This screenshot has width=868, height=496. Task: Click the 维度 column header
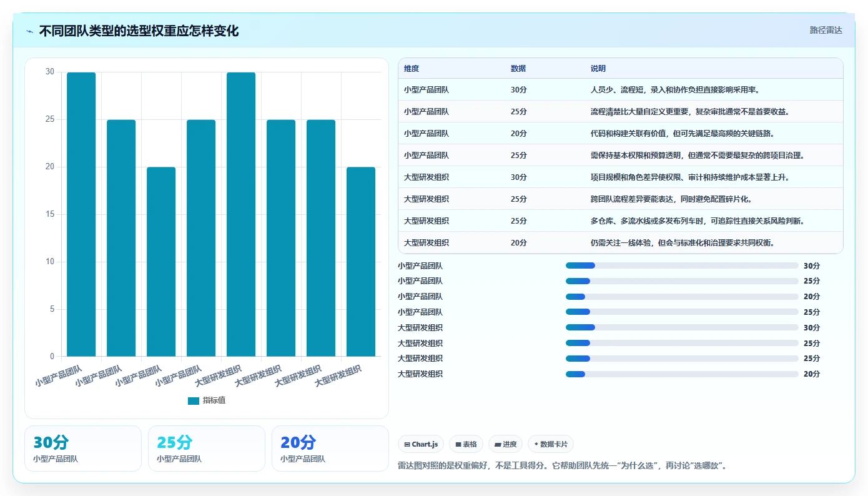click(412, 69)
